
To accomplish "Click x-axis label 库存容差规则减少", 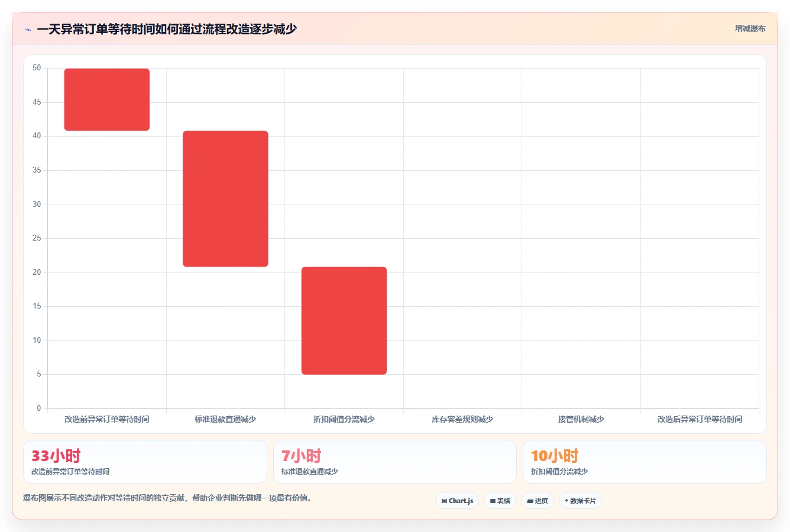I will [462, 419].
